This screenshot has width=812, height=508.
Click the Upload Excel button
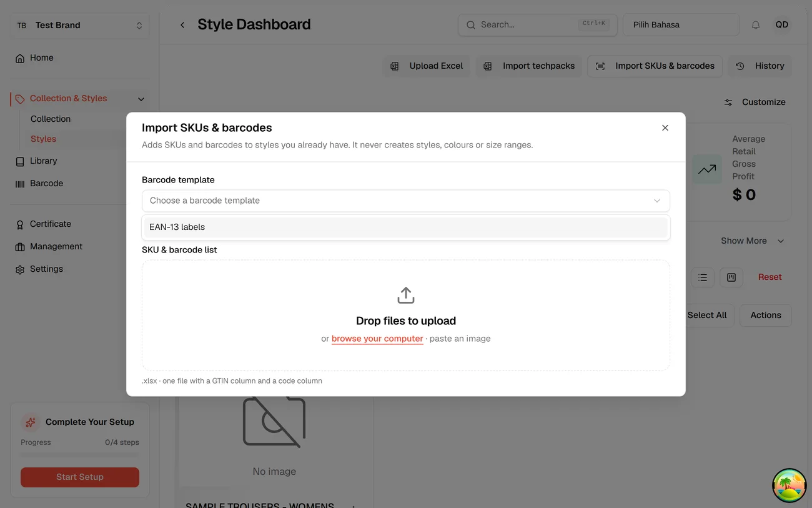[x=427, y=66]
